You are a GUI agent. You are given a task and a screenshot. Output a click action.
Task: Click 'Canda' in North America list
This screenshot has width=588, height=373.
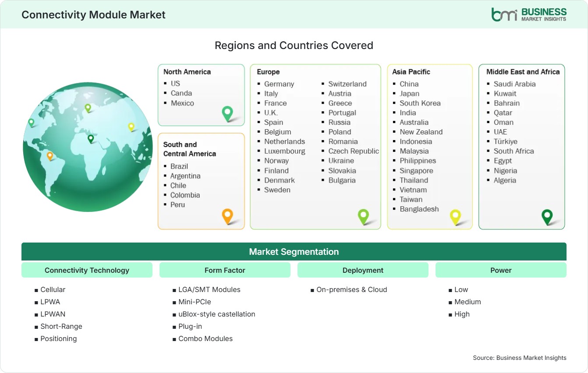181,93
